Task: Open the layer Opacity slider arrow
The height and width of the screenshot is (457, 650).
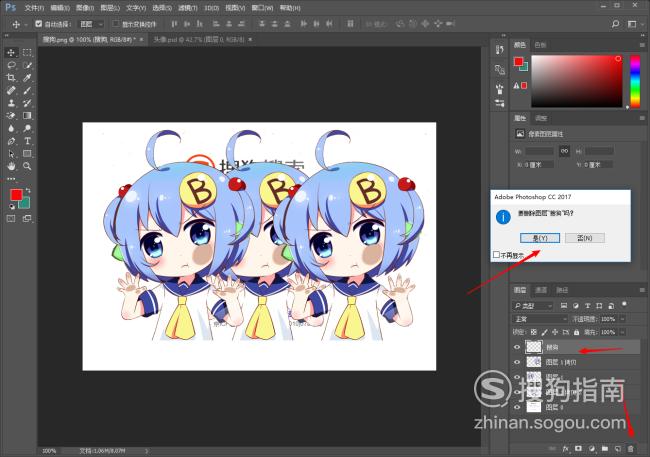Action: pos(622,319)
